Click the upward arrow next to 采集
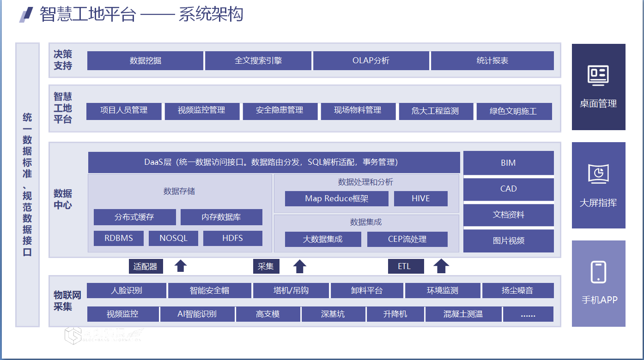Viewport: 644px width, 360px height. click(x=299, y=266)
